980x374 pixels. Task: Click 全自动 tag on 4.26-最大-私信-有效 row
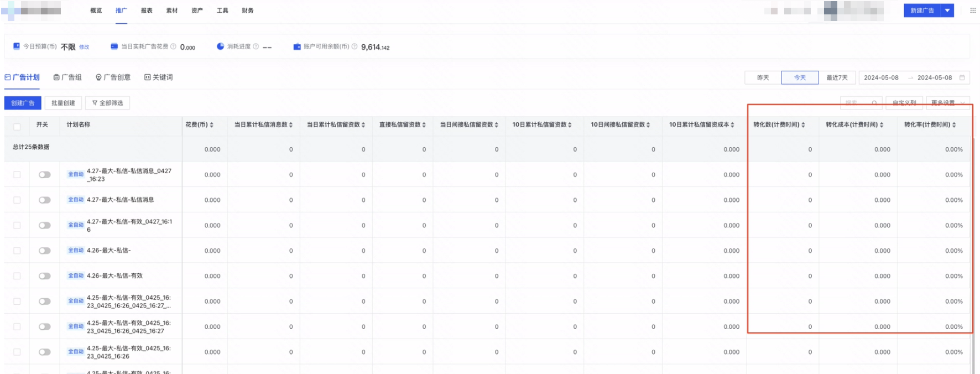76,276
